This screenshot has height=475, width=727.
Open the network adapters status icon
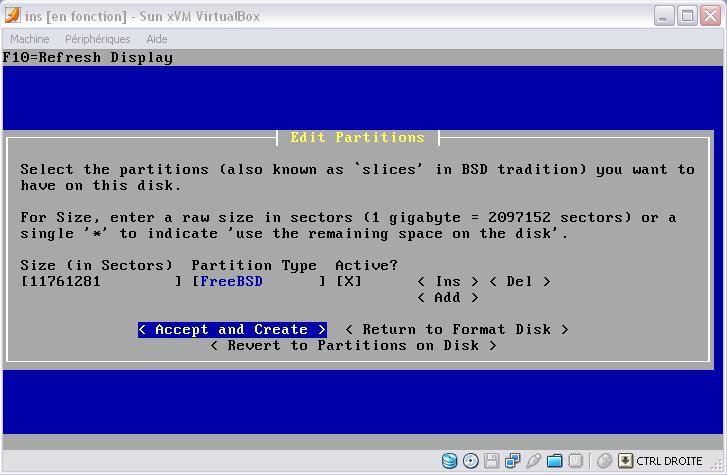(x=512, y=461)
